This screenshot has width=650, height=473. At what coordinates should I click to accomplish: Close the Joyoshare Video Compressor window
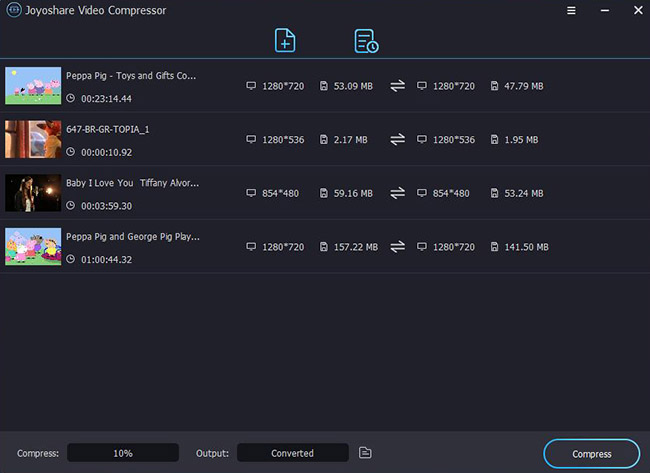pos(638,10)
